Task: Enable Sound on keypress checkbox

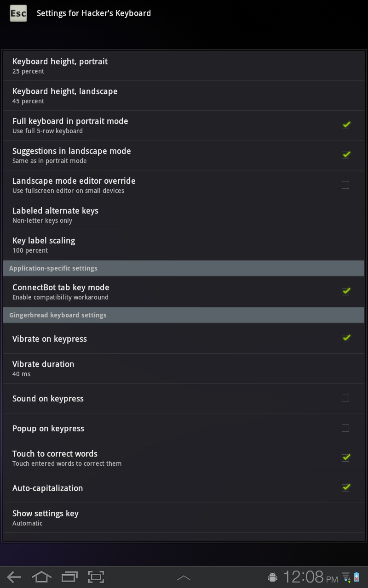Action: click(345, 398)
